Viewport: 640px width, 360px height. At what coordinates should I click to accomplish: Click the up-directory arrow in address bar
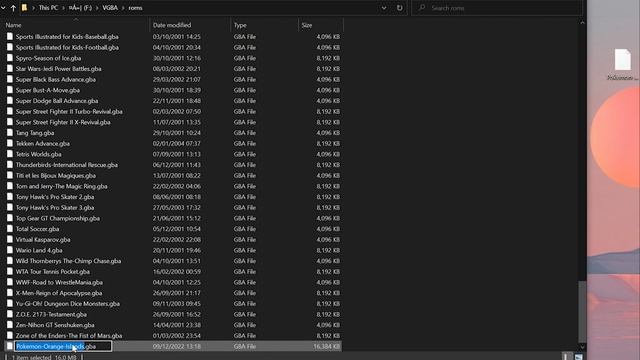13,8
